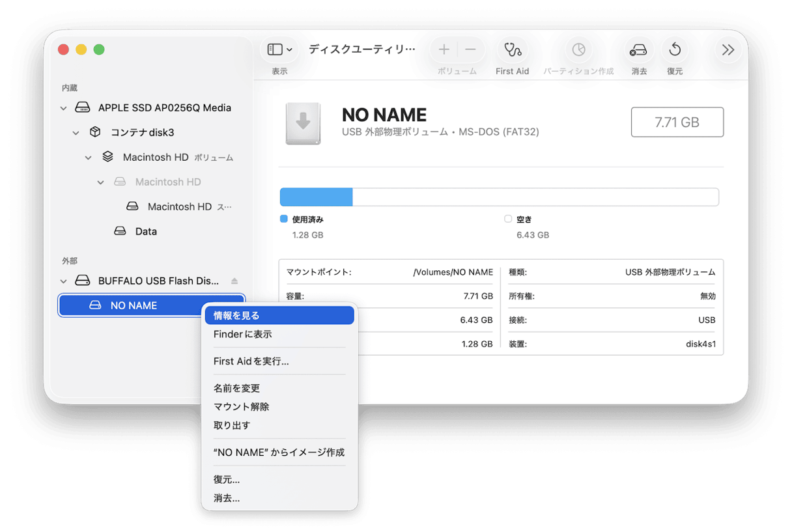Viewport: 792px width, 532px height.
Task: Choose マウント解除 from context menu
Action: click(x=279, y=407)
